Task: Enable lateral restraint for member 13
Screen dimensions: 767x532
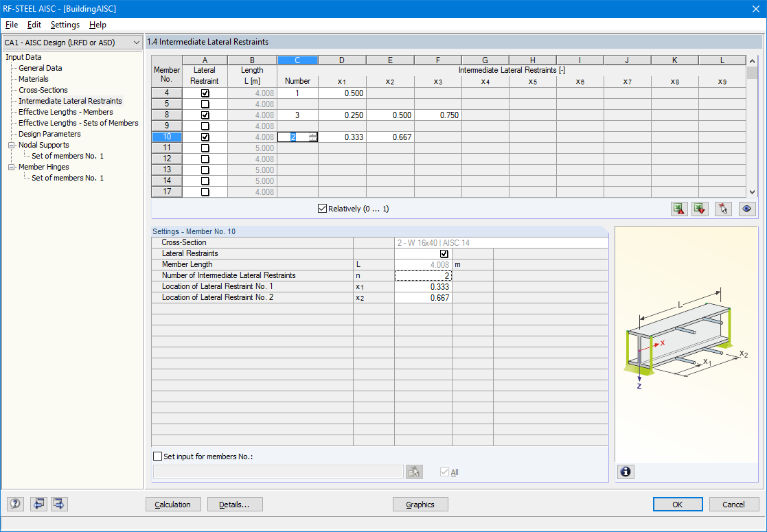Action: tap(205, 170)
